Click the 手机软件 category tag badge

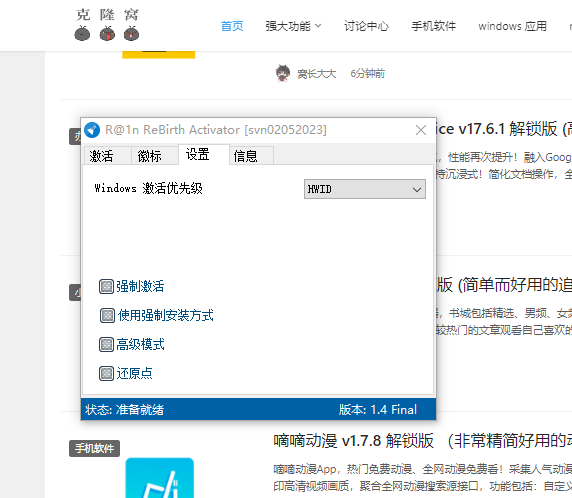(x=94, y=448)
